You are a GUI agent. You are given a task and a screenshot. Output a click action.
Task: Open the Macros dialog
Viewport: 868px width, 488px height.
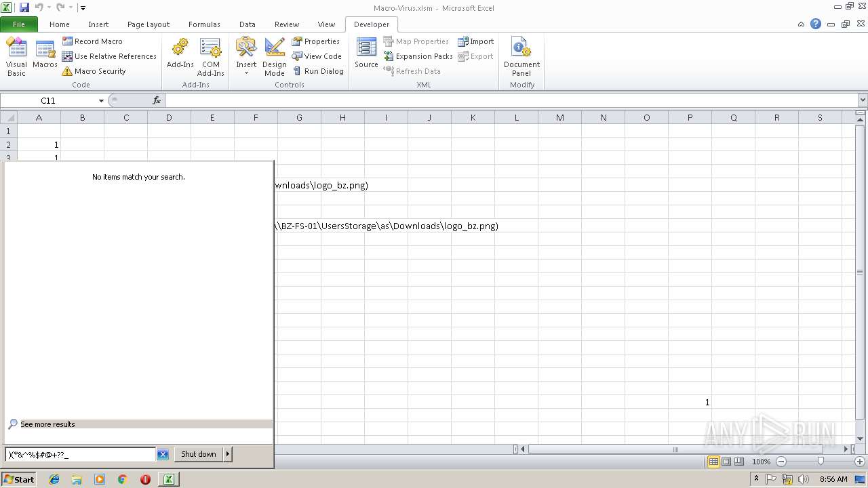point(45,54)
